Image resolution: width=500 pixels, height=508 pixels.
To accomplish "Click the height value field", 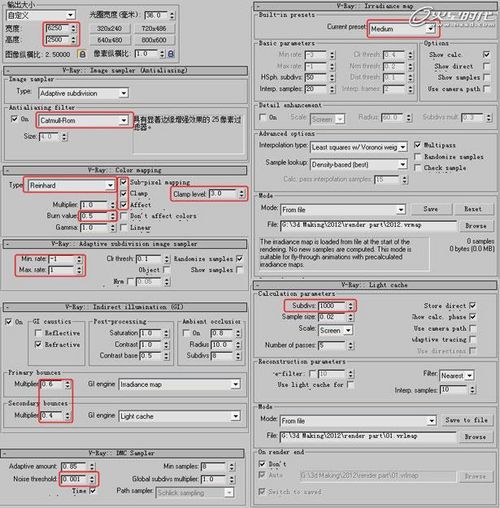I will [58, 40].
